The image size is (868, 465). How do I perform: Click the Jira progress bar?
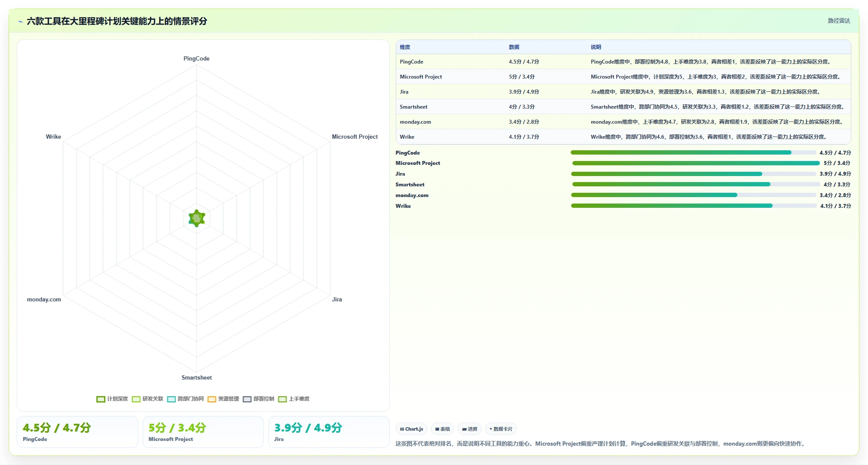[x=693, y=174]
